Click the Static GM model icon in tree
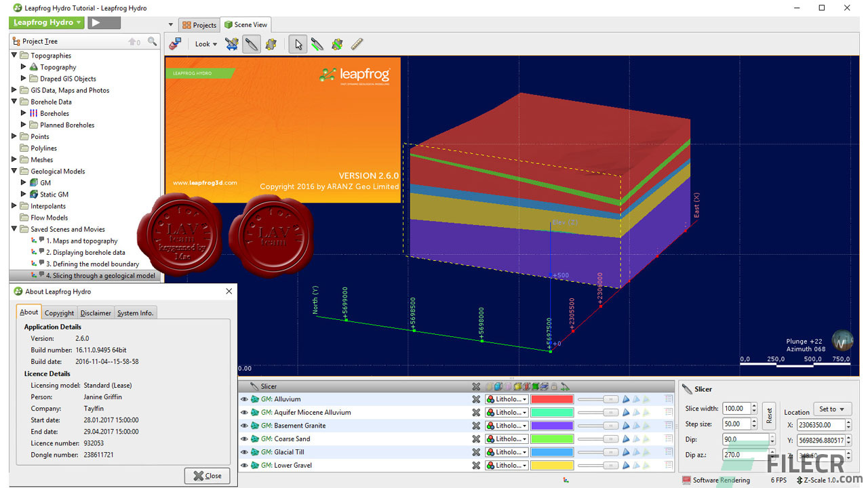This screenshot has height=488, width=868. coord(34,195)
